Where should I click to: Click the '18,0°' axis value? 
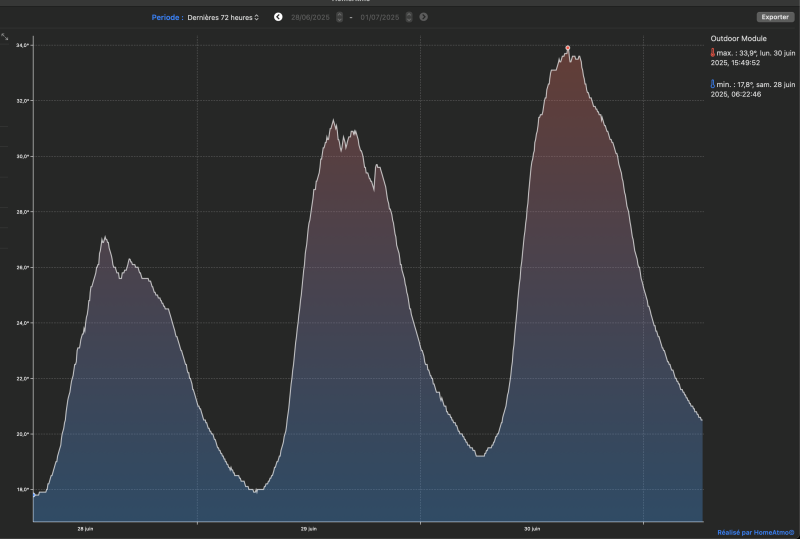pos(22,489)
